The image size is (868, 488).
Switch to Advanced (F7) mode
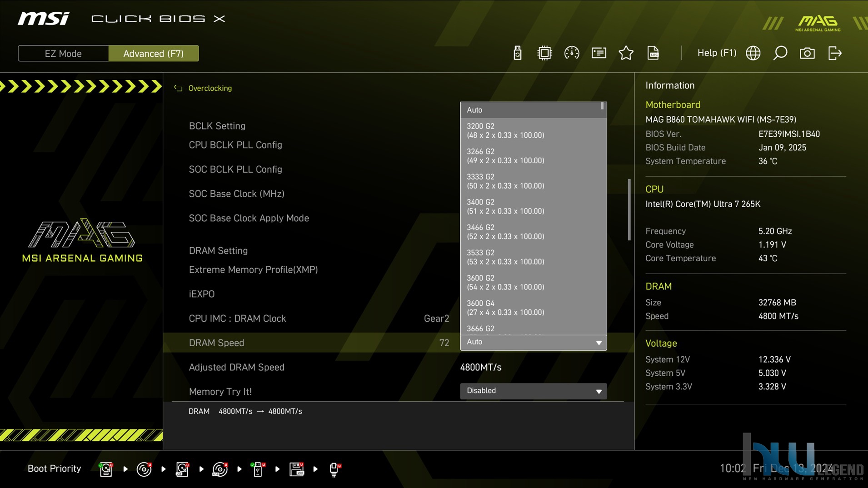coord(154,54)
